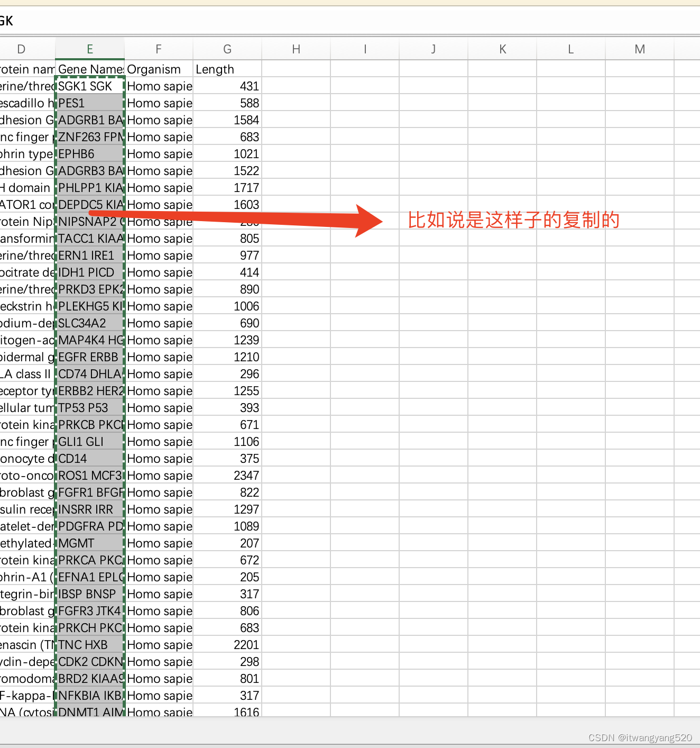Click length value 1717
The image size is (700, 748).
click(x=227, y=187)
